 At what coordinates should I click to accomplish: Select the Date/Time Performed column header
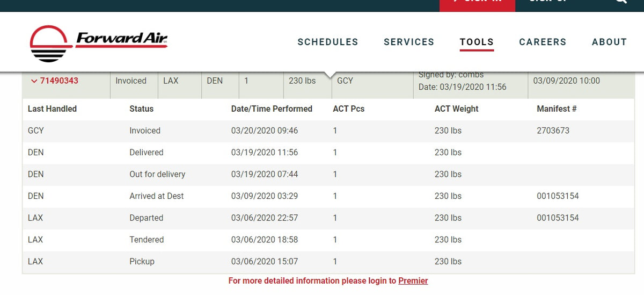pyautogui.click(x=272, y=109)
